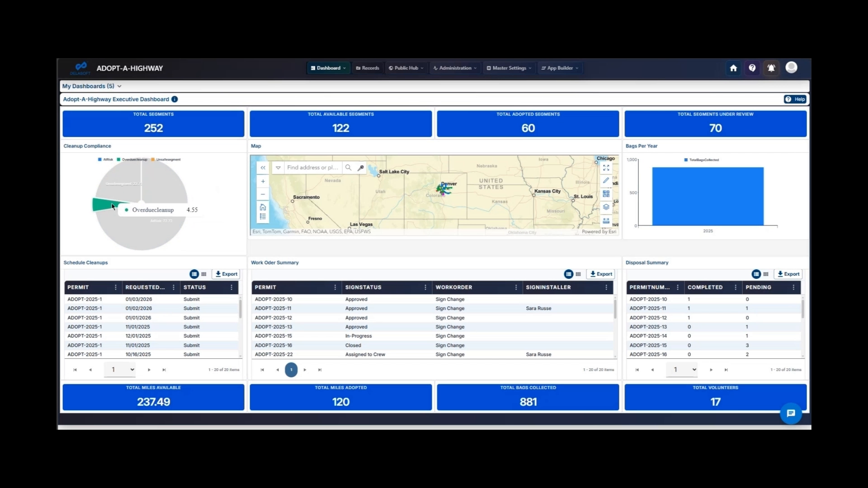Switch Schedule Cleanups to grid view

point(204,274)
